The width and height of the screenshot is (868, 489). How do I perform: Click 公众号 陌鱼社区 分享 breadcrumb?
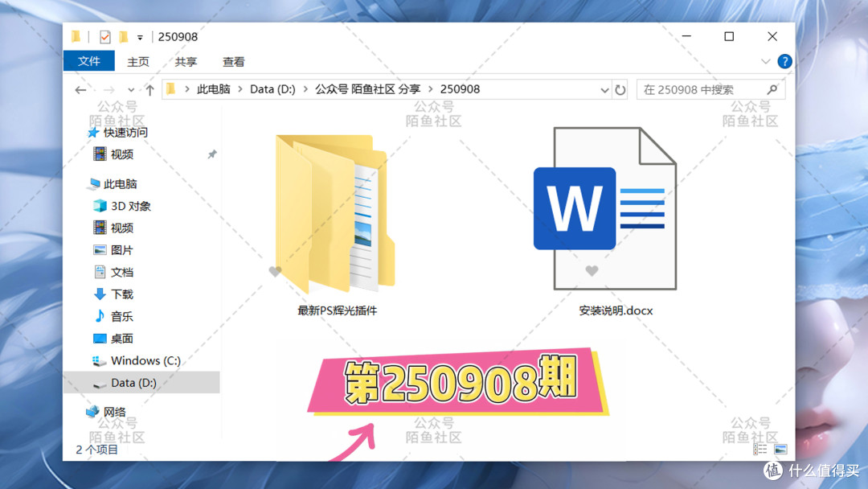(x=367, y=89)
